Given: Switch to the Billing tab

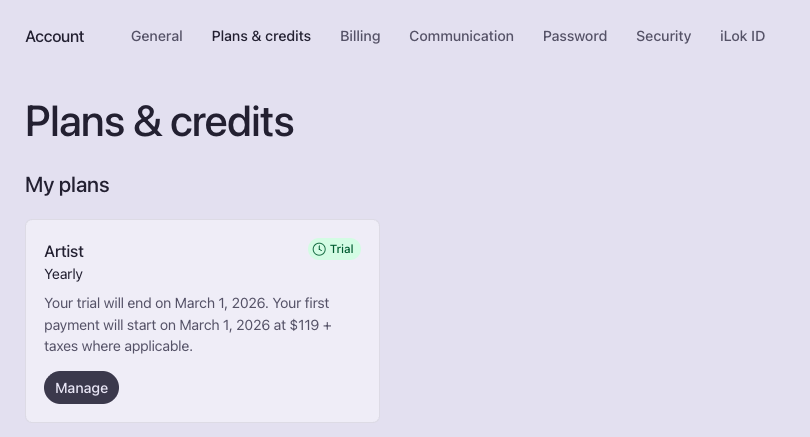Looking at the screenshot, I should (x=360, y=36).
